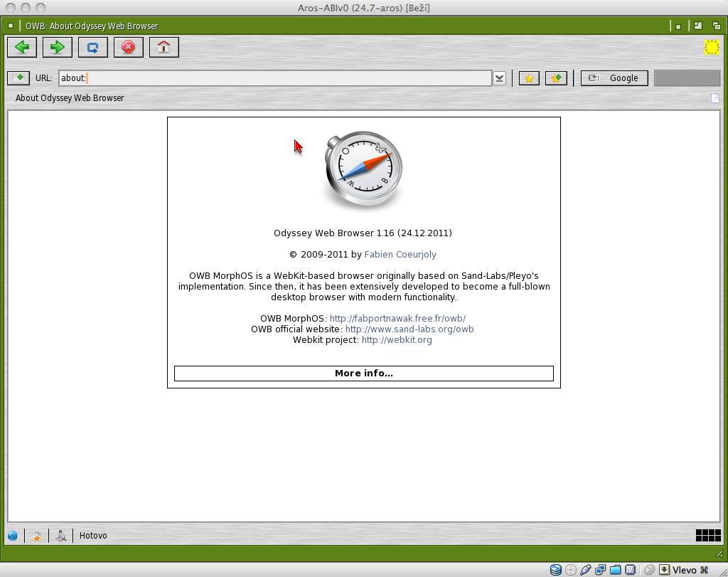Viewport: 728px width, 577px height.
Task: Click the new tab plus icon left of URL
Action: point(18,78)
